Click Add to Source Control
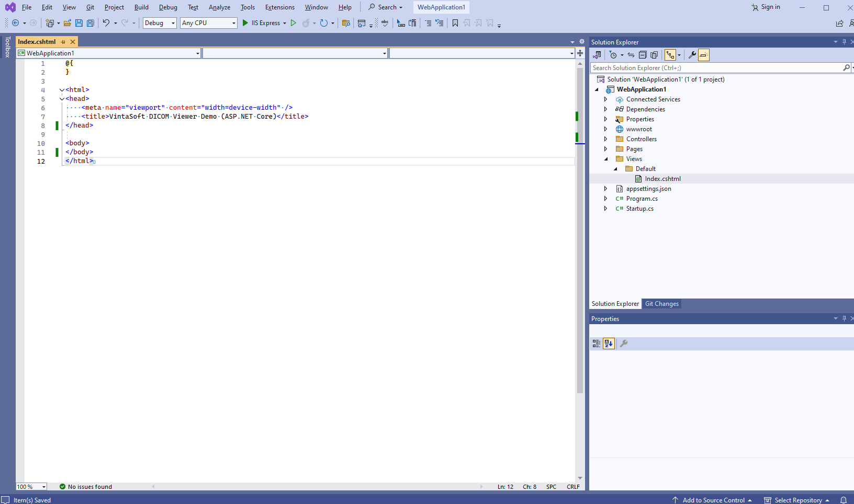 tap(713, 500)
